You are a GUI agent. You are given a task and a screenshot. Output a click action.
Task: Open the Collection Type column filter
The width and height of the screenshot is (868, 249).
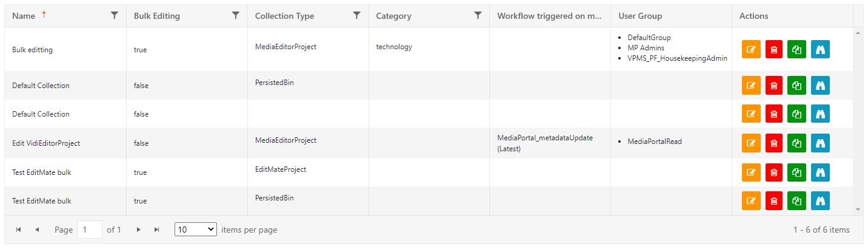pyautogui.click(x=357, y=16)
